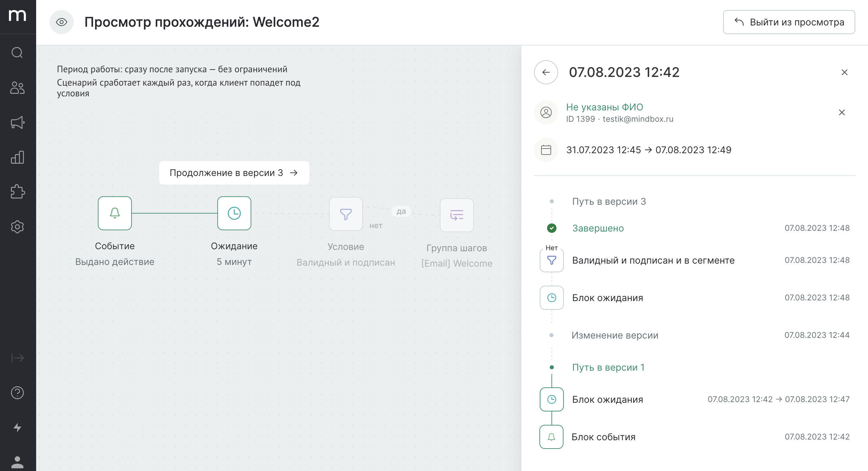
Task: Select the Событие bell block on canvas
Action: (x=115, y=213)
